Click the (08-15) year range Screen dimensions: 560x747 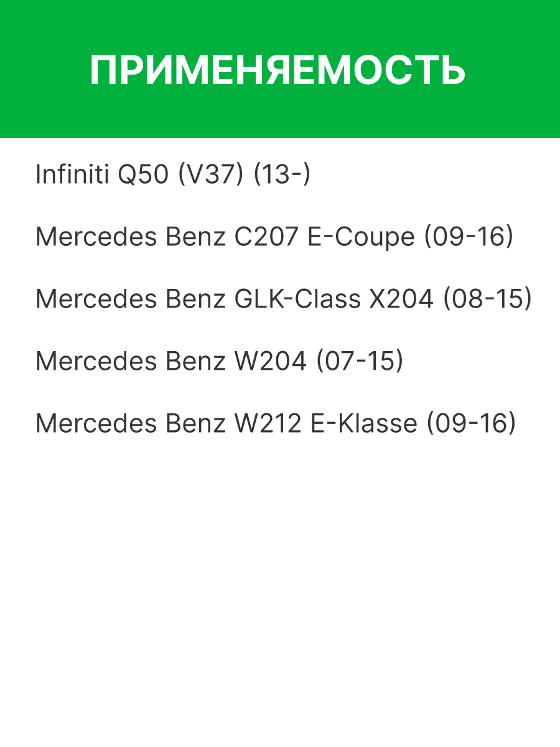[487, 299]
